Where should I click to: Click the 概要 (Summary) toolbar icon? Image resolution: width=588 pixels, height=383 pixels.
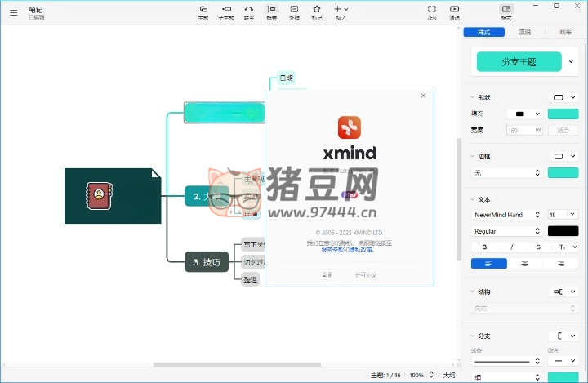(x=272, y=11)
